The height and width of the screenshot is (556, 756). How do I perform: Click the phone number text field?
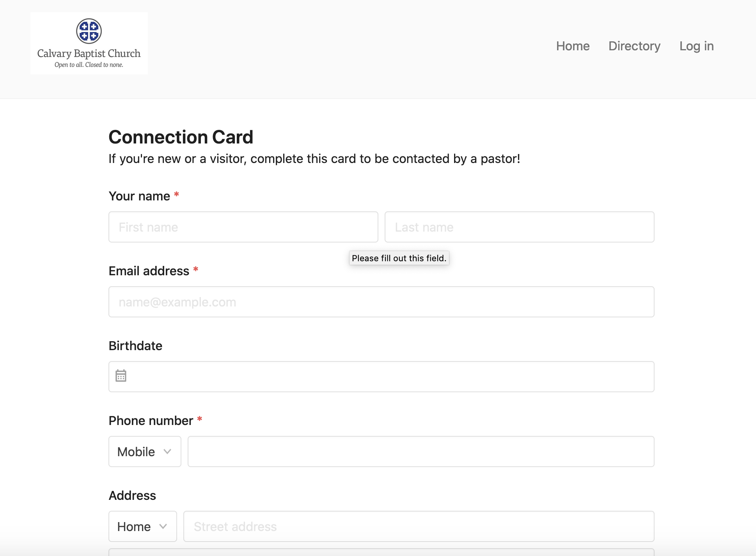[421, 452]
